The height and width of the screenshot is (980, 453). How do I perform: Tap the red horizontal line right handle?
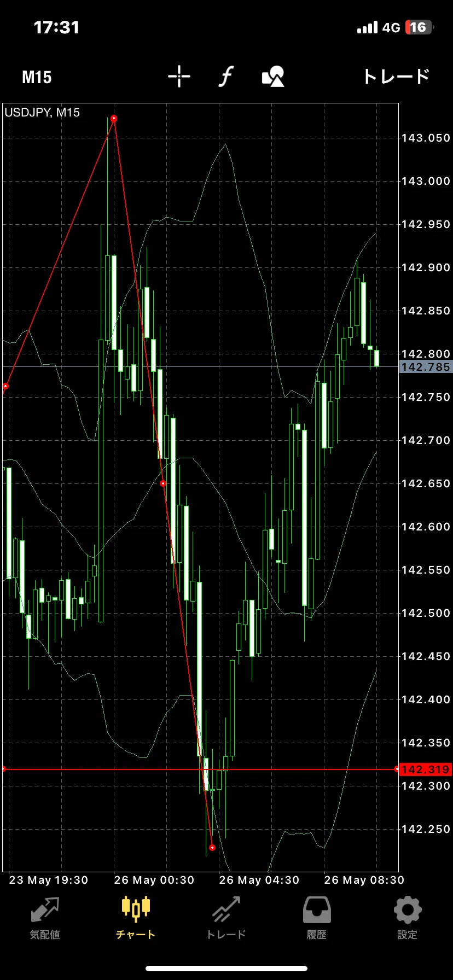[397, 769]
